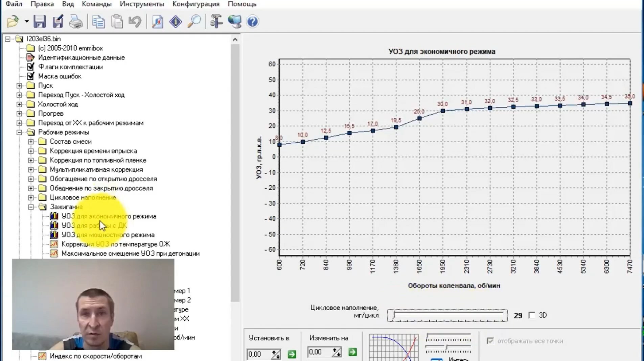Click the Print icon in the toolbar

tap(76, 22)
